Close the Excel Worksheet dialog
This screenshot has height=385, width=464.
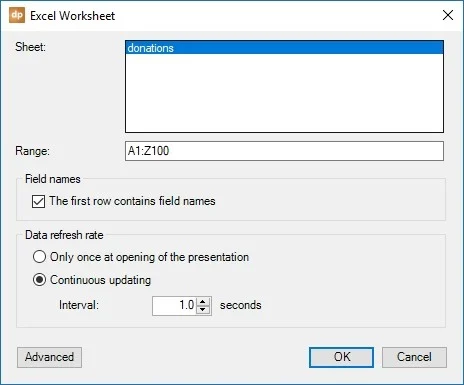click(448, 15)
